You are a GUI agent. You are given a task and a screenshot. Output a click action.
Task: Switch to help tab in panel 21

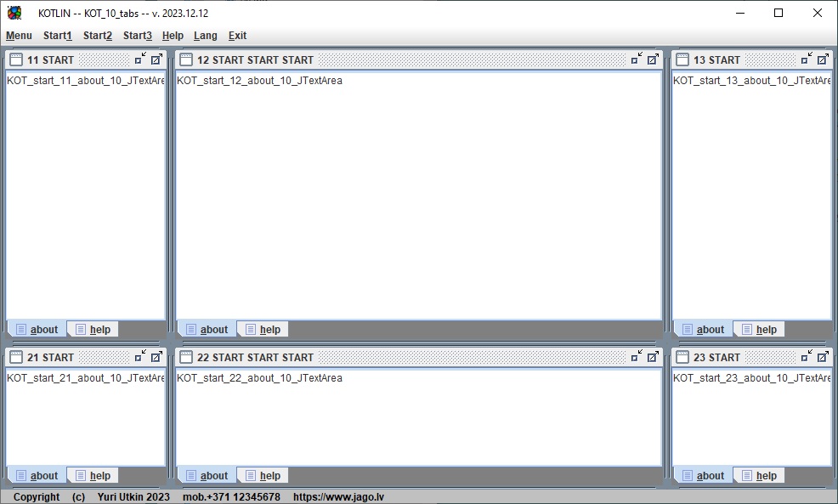pos(93,475)
